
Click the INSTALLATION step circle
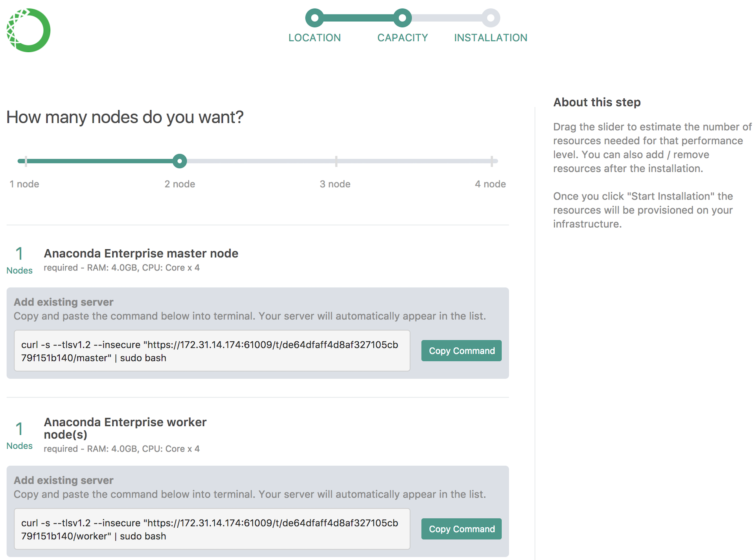point(491,18)
